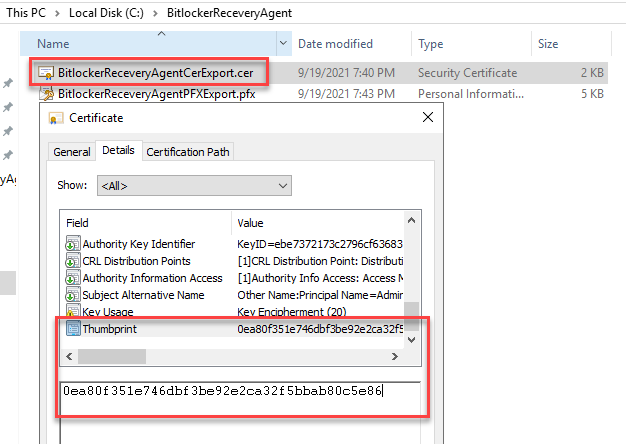Screen dimensions: 626x444
Task: Click the Authority Key Identifier field icon
Action: coord(71,244)
